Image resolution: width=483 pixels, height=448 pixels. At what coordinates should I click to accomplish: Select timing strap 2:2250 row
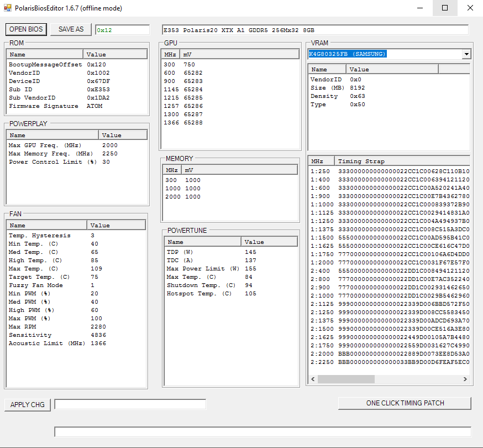click(x=390, y=362)
